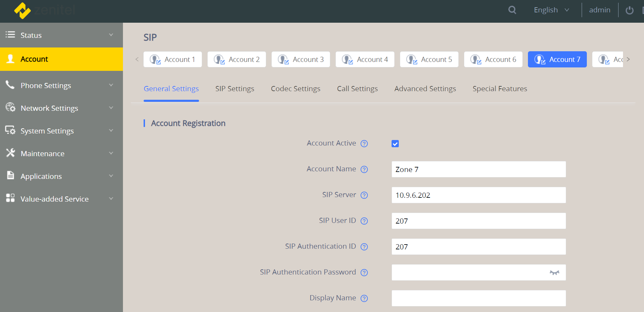Toggle password visibility eye icon
The height and width of the screenshot is (312, 644).
tap(554, 273)
